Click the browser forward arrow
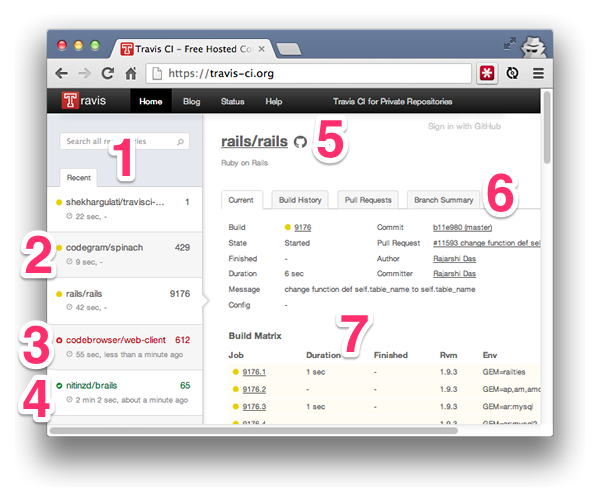This screenshot has height=501, width=600. [x=84, y=73]
